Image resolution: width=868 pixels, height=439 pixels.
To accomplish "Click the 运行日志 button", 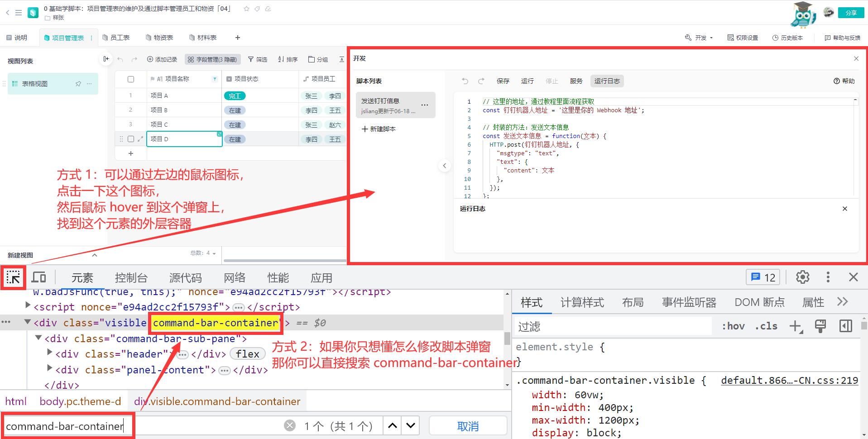I will [607, 81].
